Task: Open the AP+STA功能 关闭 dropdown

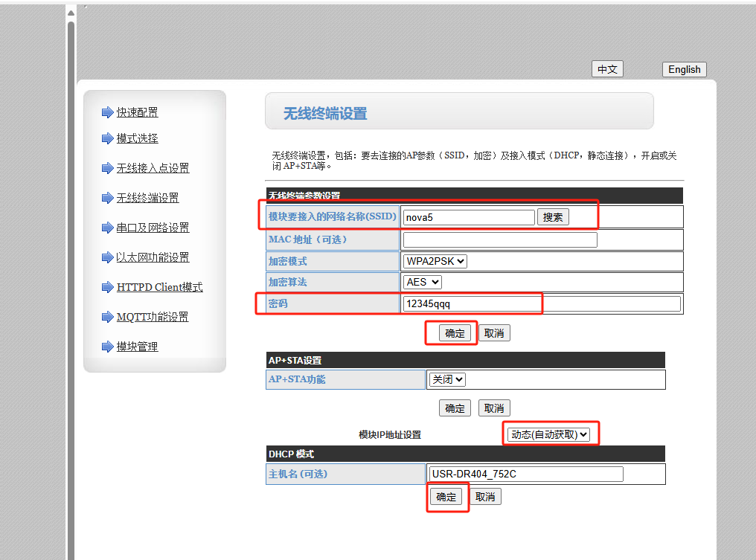Action: point(447,379)
